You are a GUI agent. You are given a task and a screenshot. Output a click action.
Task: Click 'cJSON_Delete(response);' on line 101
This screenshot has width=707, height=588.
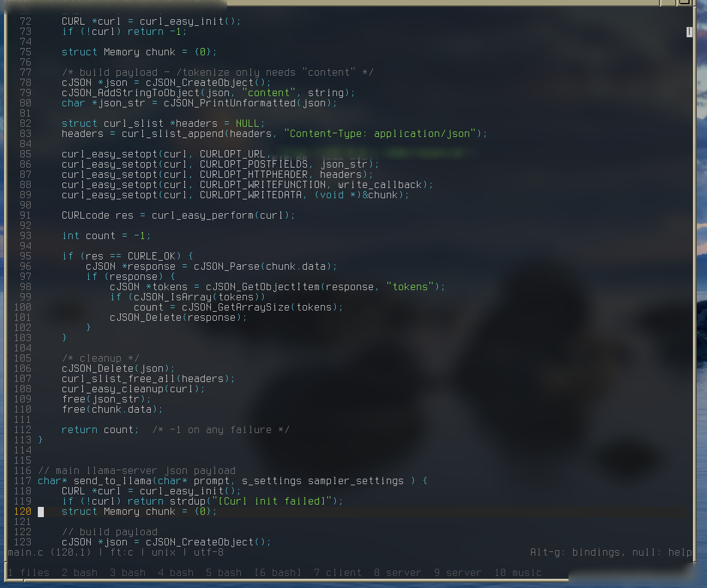coord(178,318)
